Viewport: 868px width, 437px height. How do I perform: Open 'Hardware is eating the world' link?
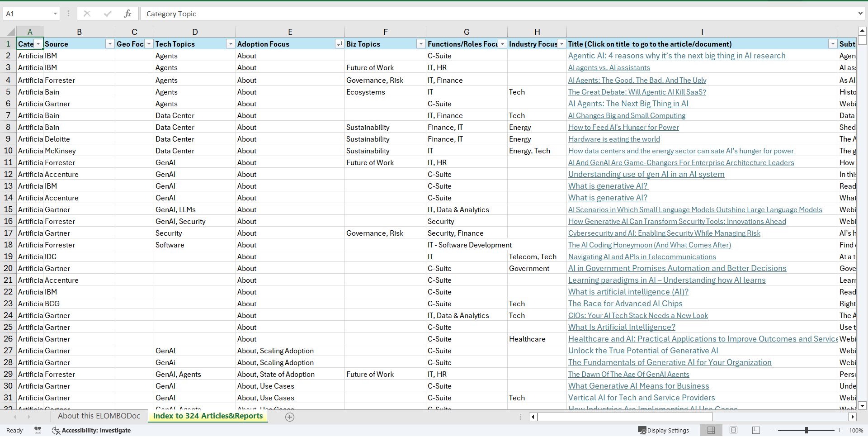click(x=614, y=139)
